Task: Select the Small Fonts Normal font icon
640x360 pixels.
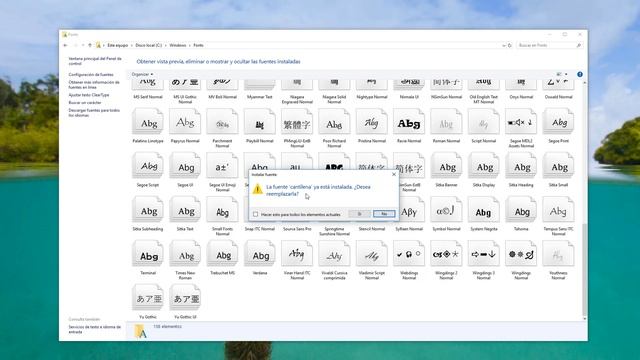Action: pyautogui.click(x=222, y=210)
